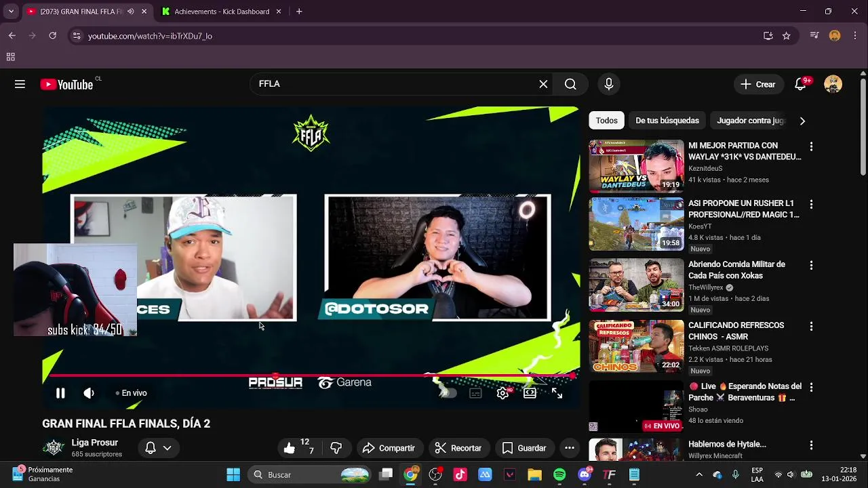Toggle subtitles in the player
The width and height of the screenshot is (868, 488).
point(476,393)
